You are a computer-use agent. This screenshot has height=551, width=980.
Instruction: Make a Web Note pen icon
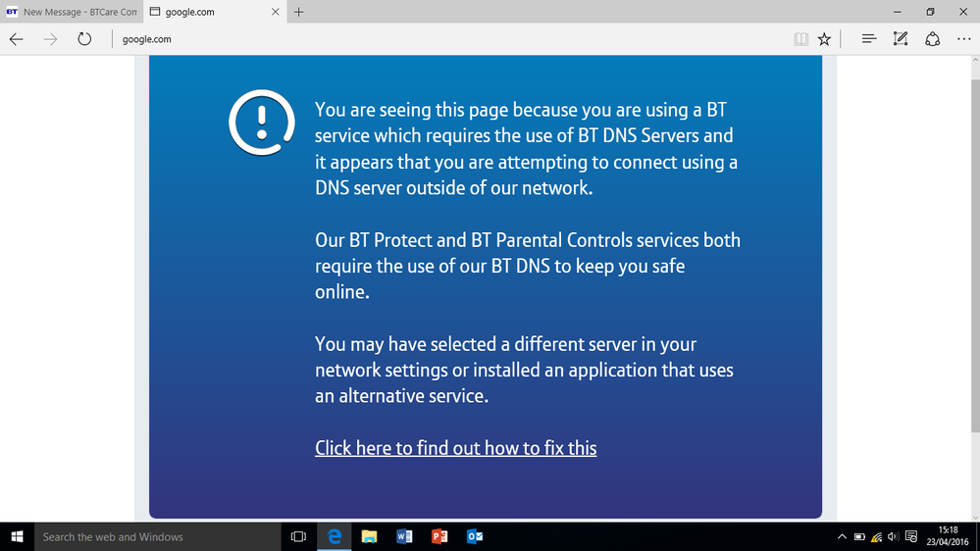(x=900, y=39)
